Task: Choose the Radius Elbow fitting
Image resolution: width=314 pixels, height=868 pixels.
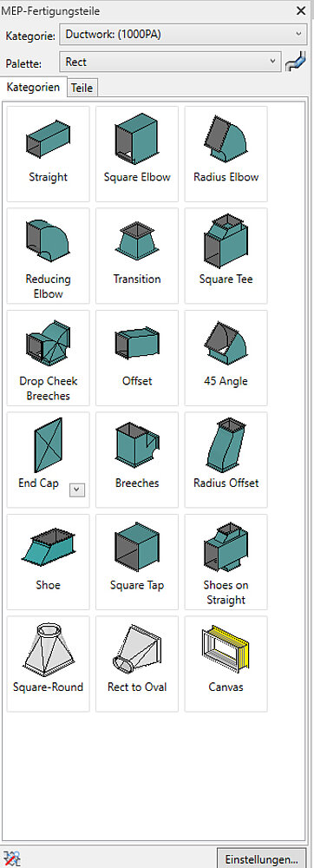Action: (x=226, y=154)
